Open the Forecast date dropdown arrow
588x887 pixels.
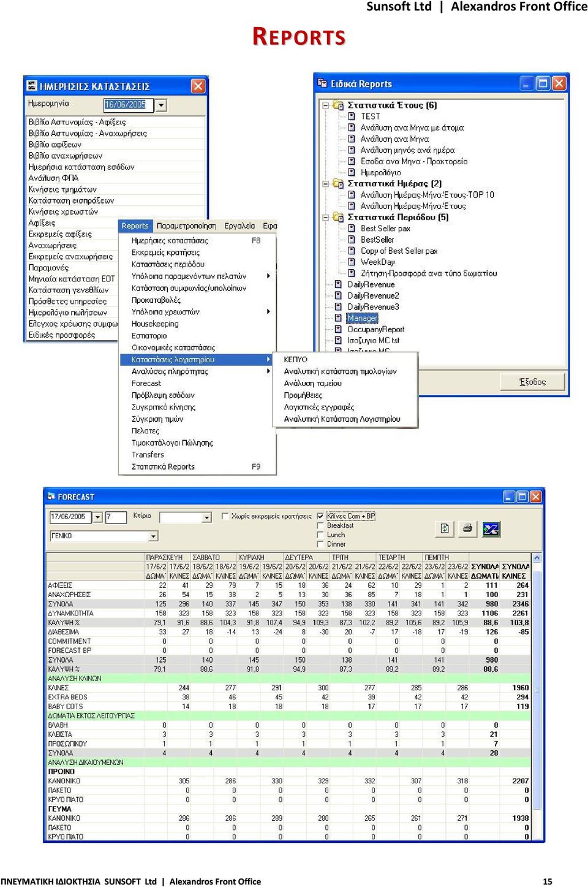click(97, 517)
